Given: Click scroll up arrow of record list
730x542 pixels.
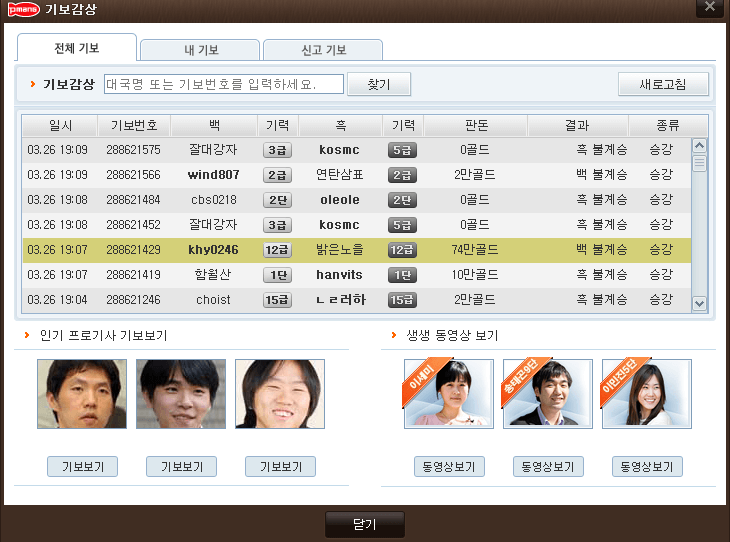Looking at the screenshot, I should (x=699, y=146).
